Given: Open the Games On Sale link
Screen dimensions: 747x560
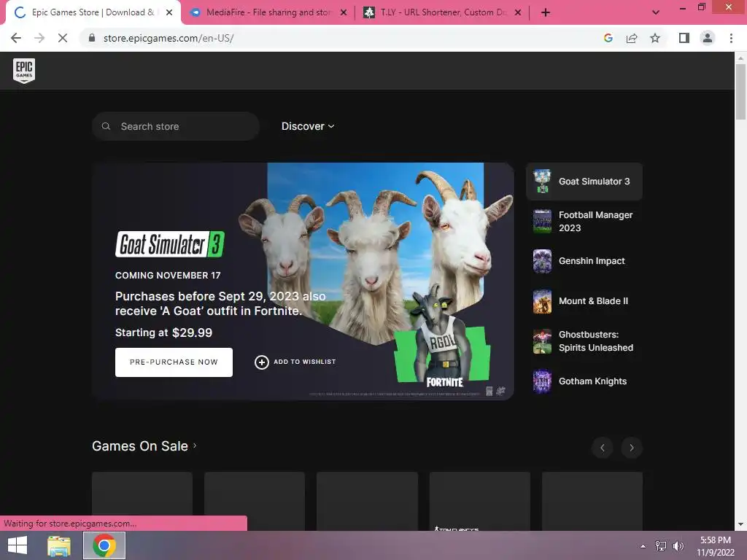Looking at the screenshot, I should (x=144, y=446).
